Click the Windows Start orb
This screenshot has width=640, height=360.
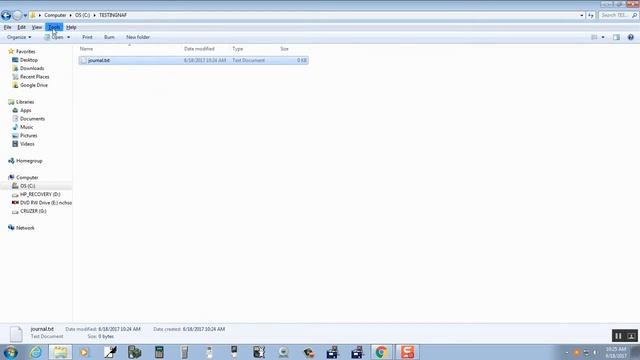pos(10,352)
